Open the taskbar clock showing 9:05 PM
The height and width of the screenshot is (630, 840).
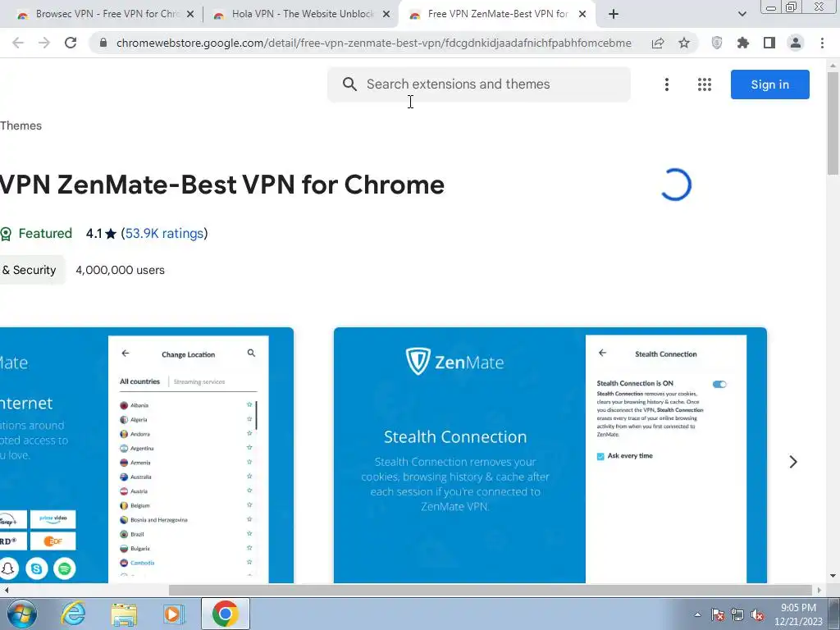click(798, 614)
